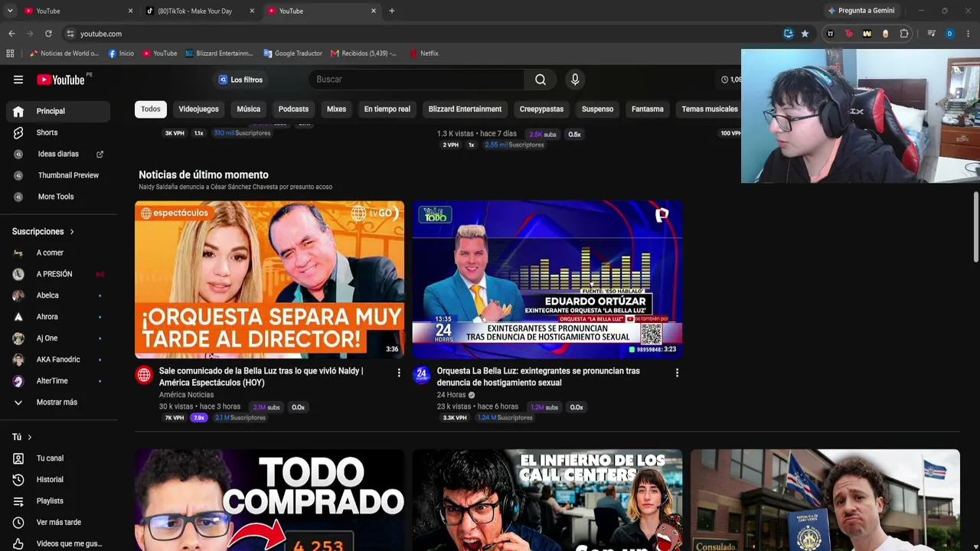
Task: Click the Los filtros button
Action: click(x=240, y=80)
